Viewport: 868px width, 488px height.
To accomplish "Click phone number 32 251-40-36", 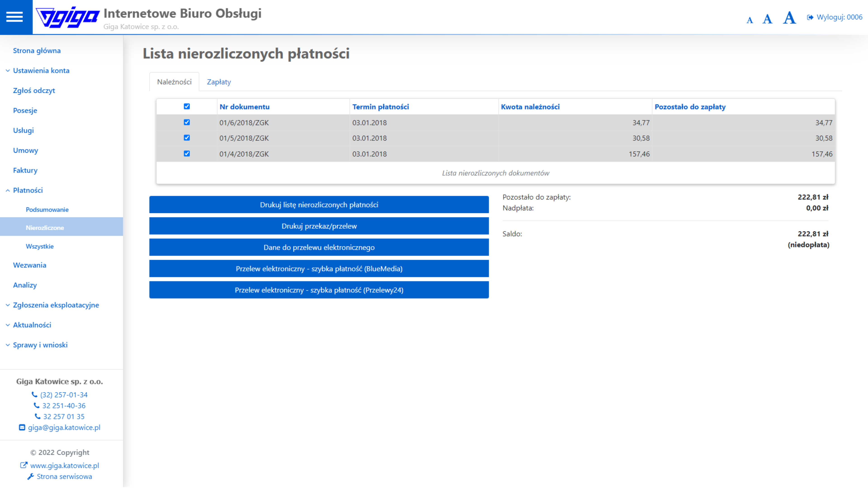I will click(x=64, y=406).
